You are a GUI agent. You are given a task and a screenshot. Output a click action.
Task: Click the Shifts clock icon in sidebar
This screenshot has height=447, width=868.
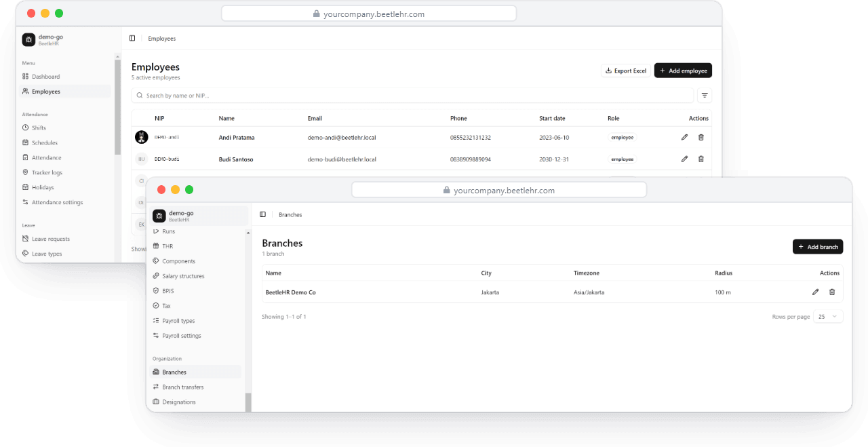click(26, 128)
